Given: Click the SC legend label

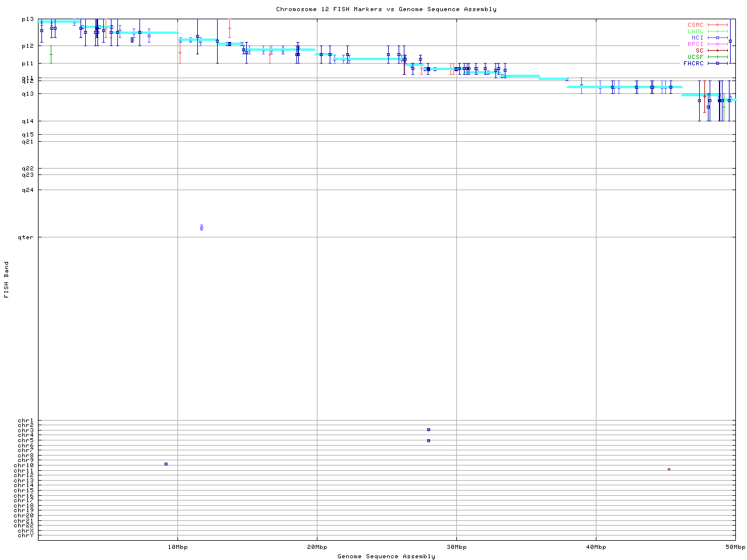Looking at the screenshot, I should point(699,50).
